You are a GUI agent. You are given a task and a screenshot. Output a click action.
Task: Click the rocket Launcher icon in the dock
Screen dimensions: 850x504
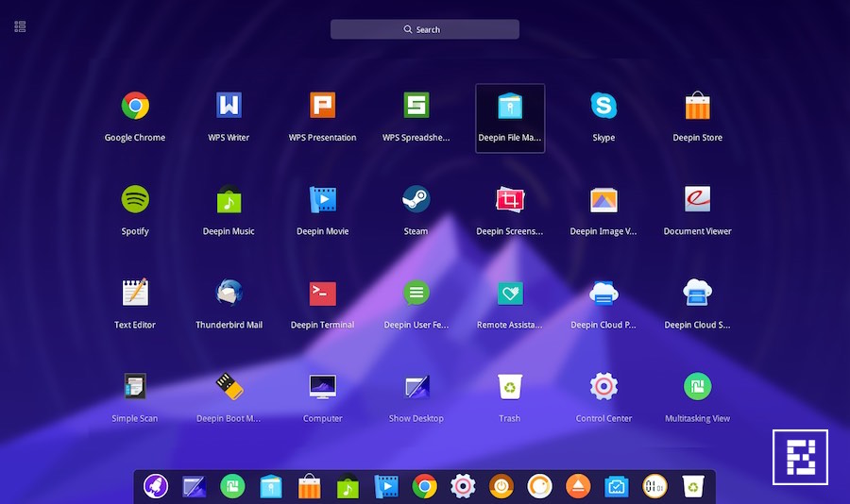click(x=156, y=486)
